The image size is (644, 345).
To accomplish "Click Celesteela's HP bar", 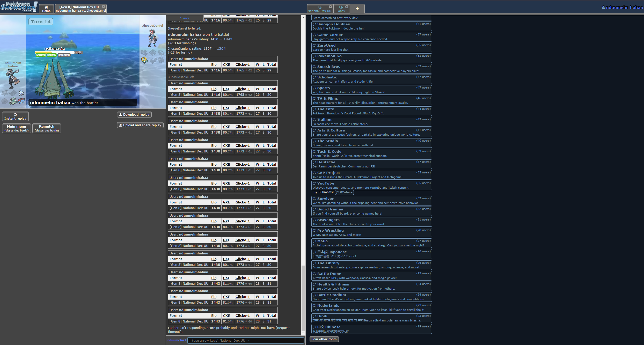I will (55, 52).
